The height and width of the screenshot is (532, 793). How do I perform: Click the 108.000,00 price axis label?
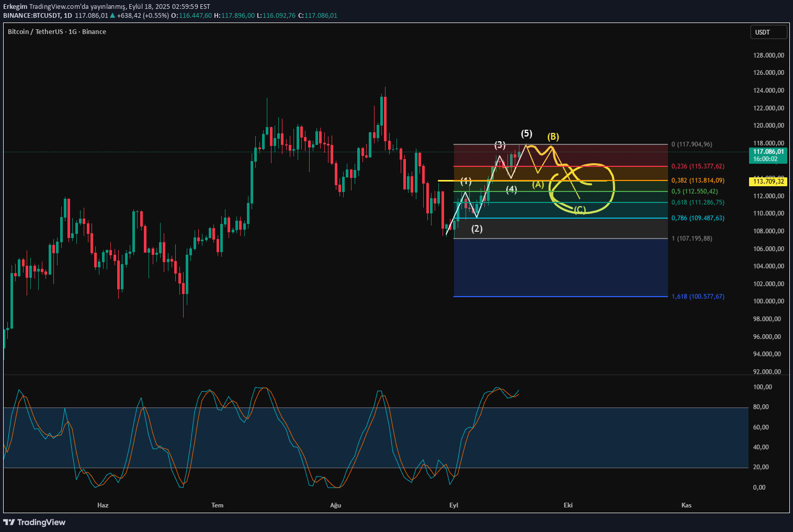click(x=768, y=231)
